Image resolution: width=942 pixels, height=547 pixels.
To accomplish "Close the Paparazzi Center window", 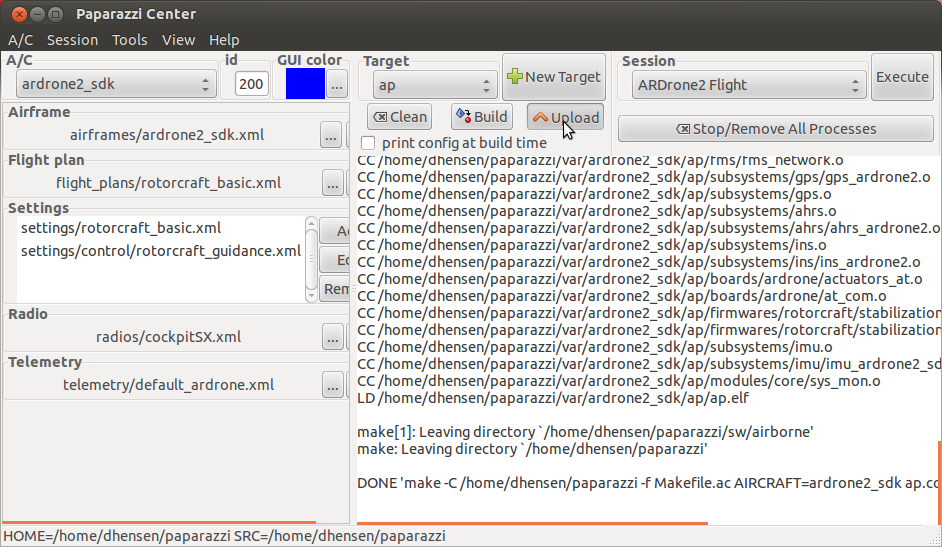I will [19, 14].
